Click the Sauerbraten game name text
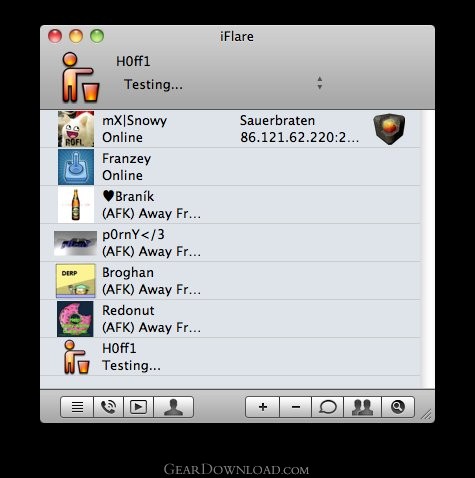475x478 pixels. click(x=277, y=121)
